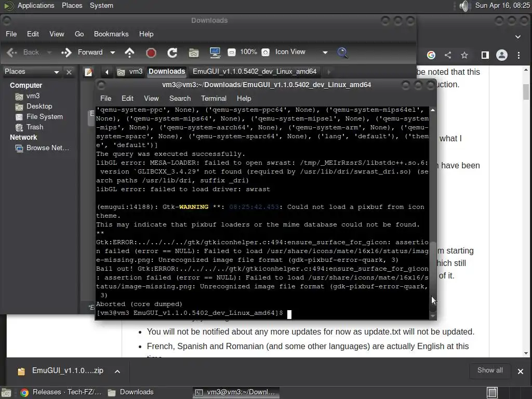Open terminal Edit menu

127,98
